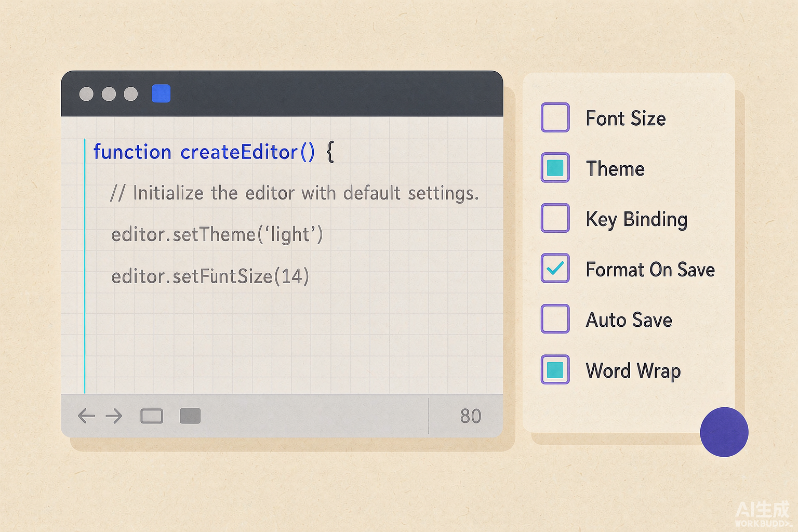Click the purple circular button on settings panel
The height and width of the screenshot is (532, 798).
(x=724, y=432)
